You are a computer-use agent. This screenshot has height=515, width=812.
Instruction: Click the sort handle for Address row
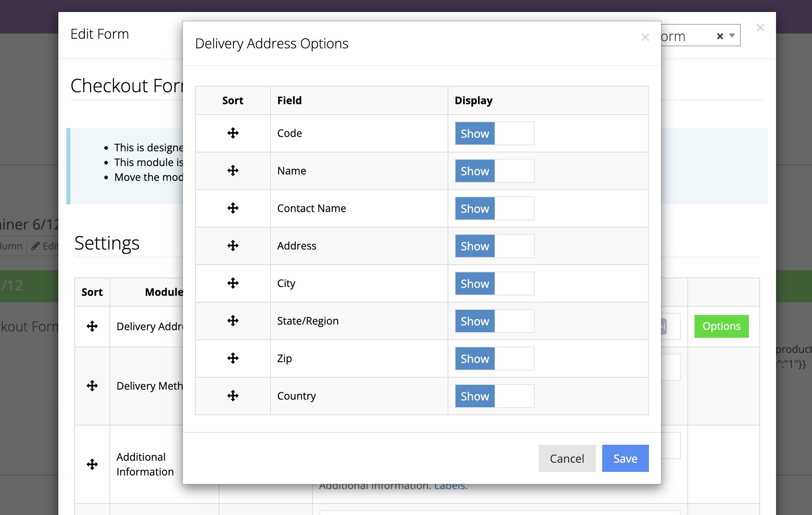click(233, 246)
